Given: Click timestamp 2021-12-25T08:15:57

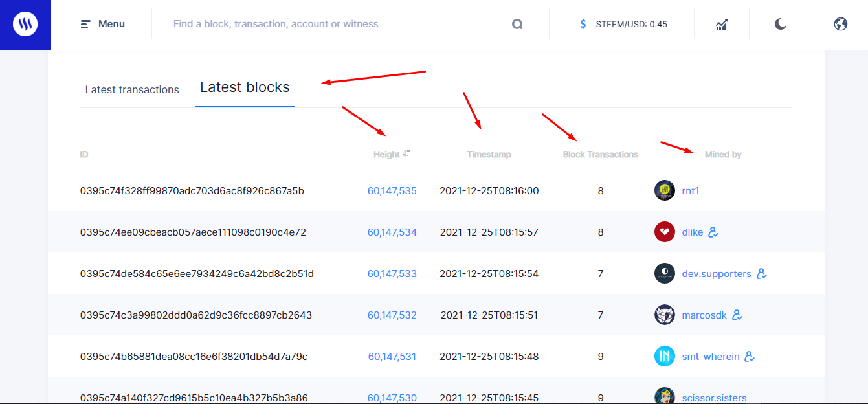Looking at the screenshot, I should (x=489, y=232).
